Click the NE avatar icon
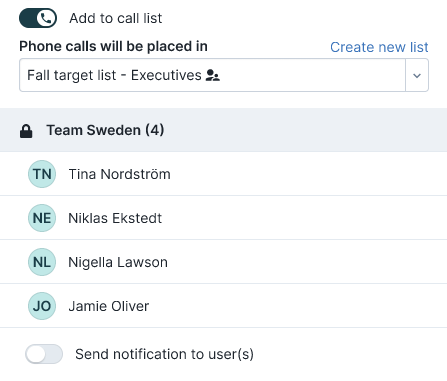This screenshot has width=447, height=381. click(x=42, y=218)
